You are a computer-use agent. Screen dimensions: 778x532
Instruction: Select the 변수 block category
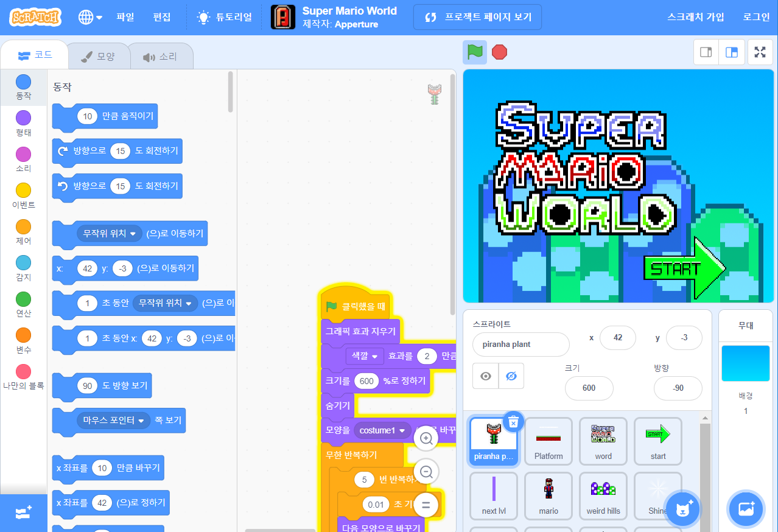click(23, 341)
